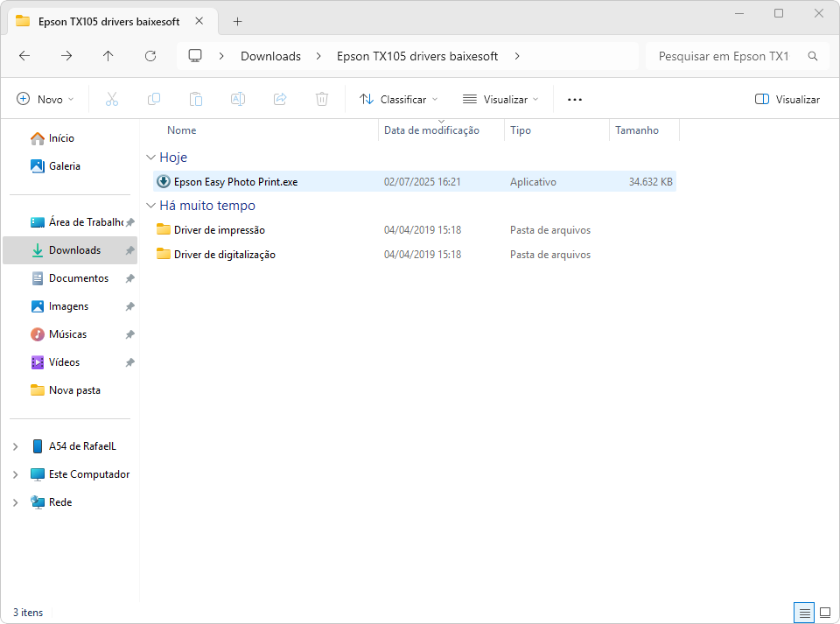Click Downloads in the breadcrumb path
840x624 pixels.
270,56
